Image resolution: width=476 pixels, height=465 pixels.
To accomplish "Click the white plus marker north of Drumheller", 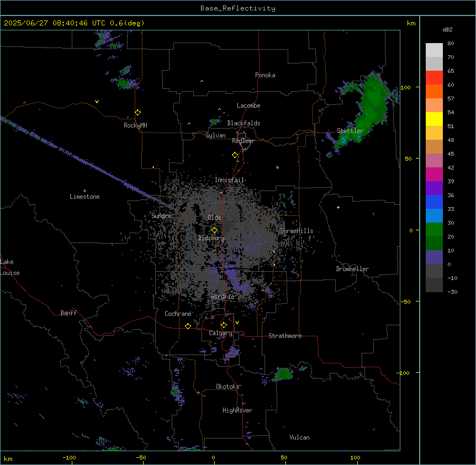I will [338, 207].
